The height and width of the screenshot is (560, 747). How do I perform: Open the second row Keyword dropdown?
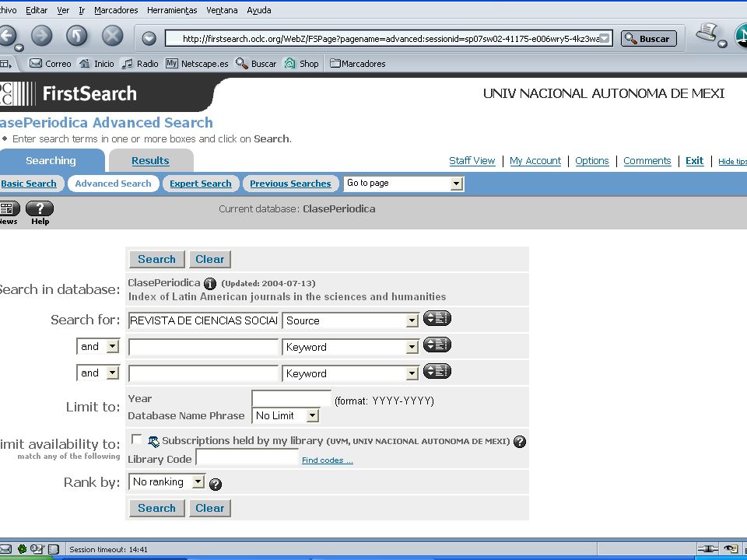[x=350, y=347]
